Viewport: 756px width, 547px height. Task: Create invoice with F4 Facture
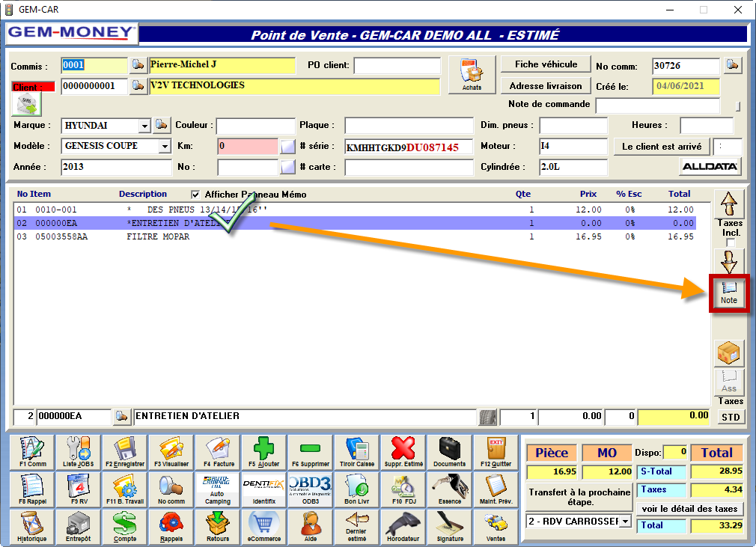218,452
